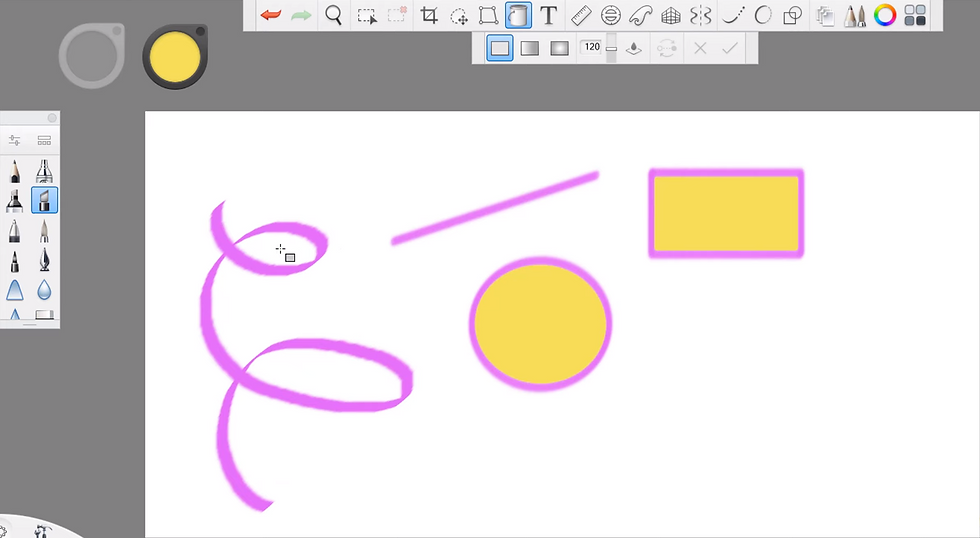The width and height of the screenshot is (980, 538).
Task: Click the green Redo arrow
Action: tap(301, 15)
